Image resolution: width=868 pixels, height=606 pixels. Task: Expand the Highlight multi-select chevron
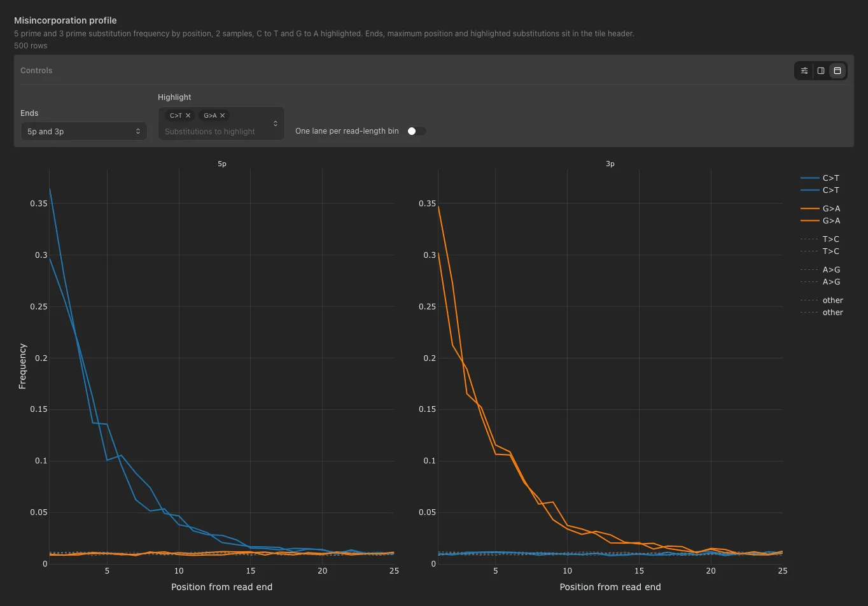point(276,123)
